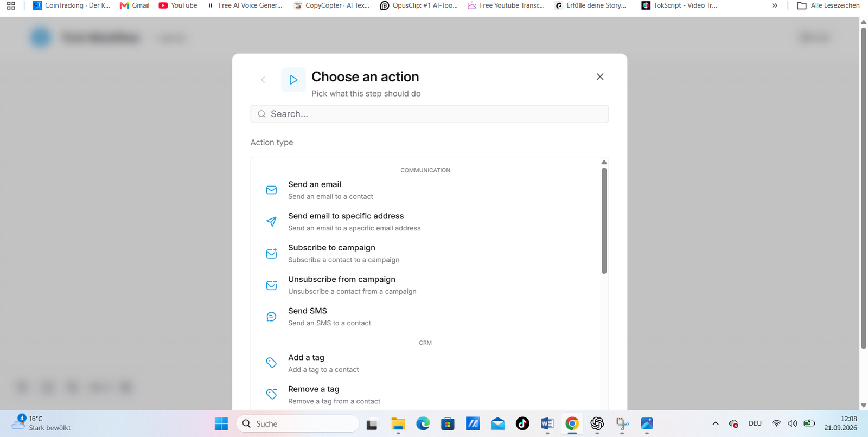Click the envelope icon for Send an email
868x437 pixels.
[271, 190]
